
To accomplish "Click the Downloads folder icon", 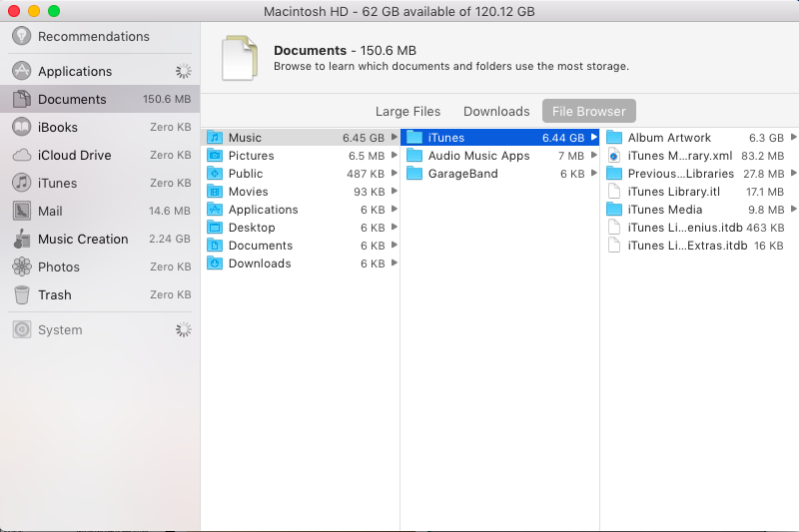I will point(215,264).
